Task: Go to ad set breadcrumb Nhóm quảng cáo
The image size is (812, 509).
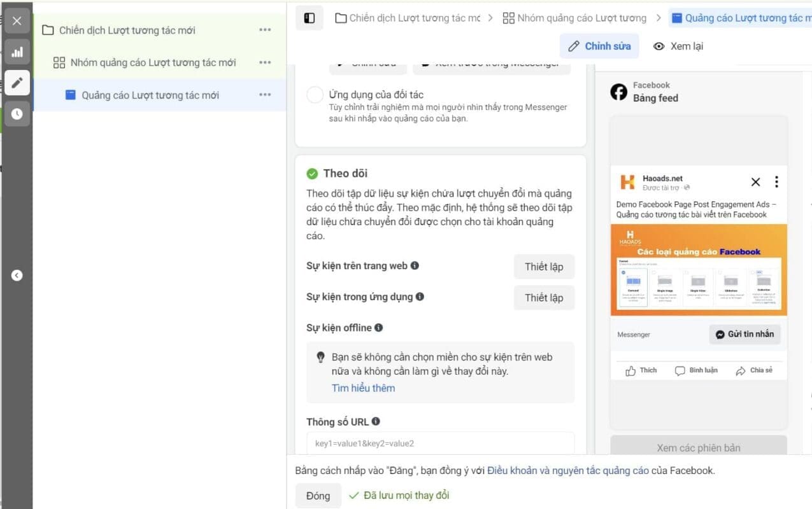Action: pos(574,18)
